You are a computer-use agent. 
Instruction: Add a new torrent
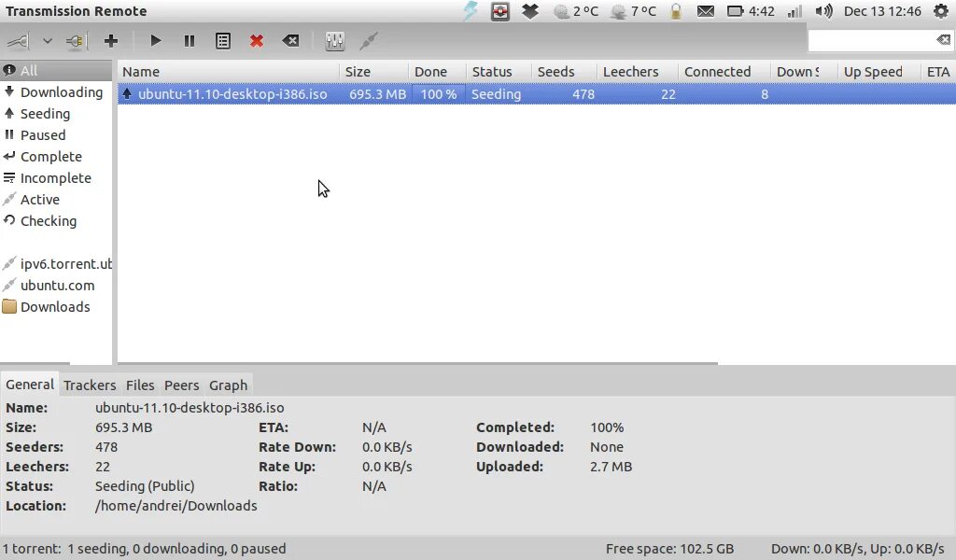pyautogui.click(x=111, y=40)
